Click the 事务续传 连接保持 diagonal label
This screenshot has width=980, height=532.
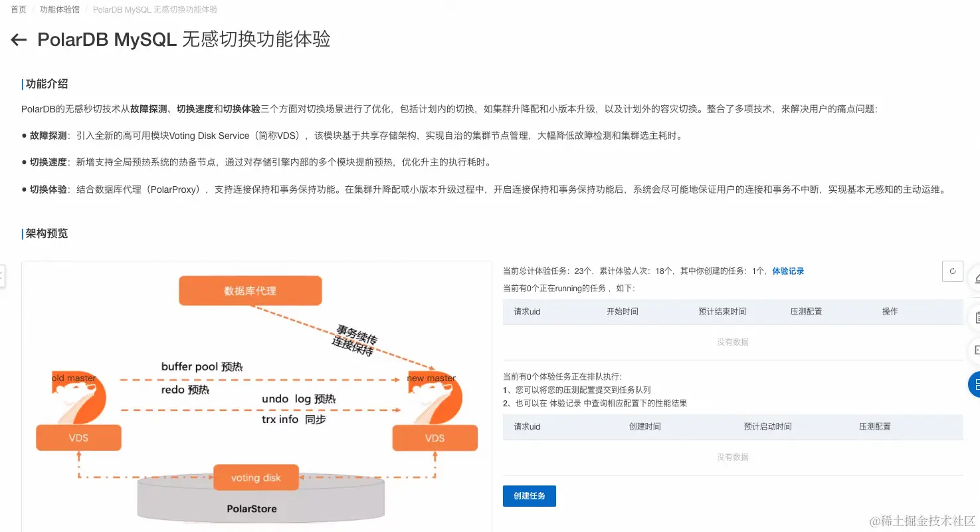click(x=355, y=340)
